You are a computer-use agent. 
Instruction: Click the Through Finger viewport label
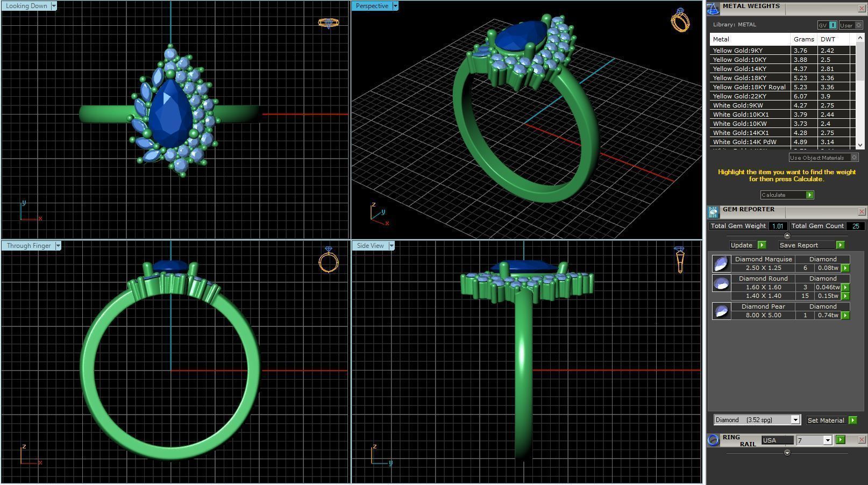[x=29, y=246]
